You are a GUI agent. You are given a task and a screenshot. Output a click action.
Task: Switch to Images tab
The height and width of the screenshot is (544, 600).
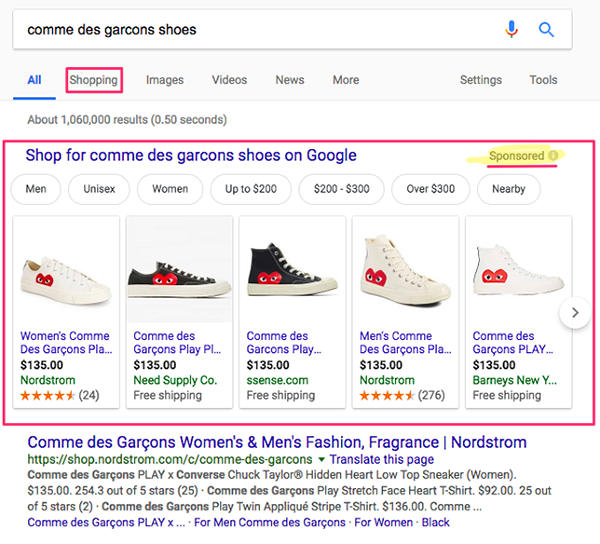(x=165, y=80)
